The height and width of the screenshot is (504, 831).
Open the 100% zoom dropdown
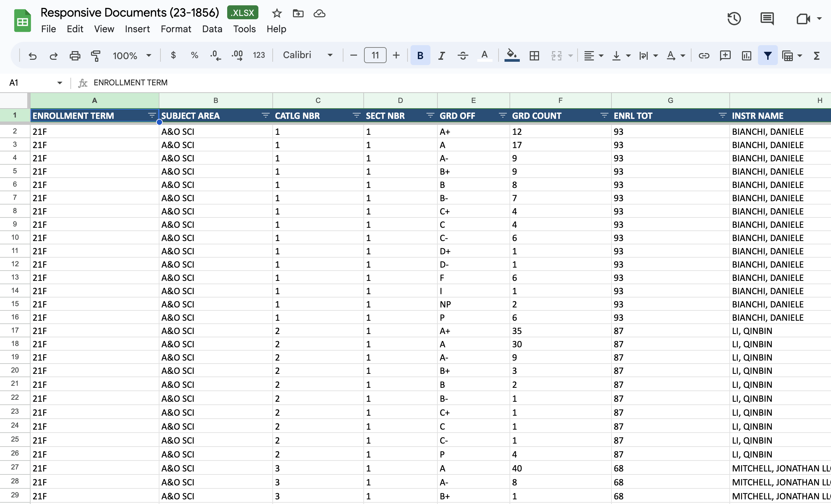coord(132,55)
